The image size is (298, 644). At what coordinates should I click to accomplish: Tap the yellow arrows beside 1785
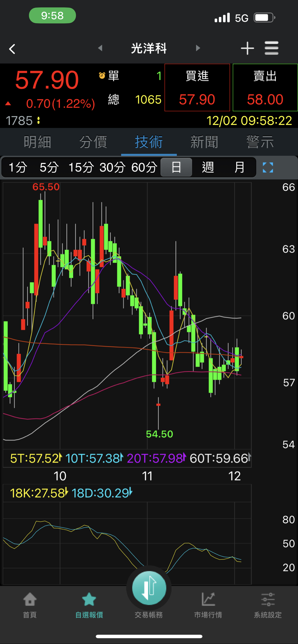pos(39,121)
